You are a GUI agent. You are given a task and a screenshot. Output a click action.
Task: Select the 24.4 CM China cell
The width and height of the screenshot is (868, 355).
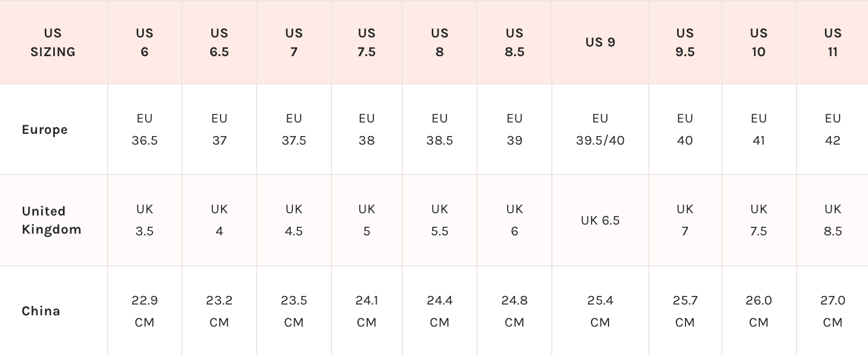coord(440,311)
